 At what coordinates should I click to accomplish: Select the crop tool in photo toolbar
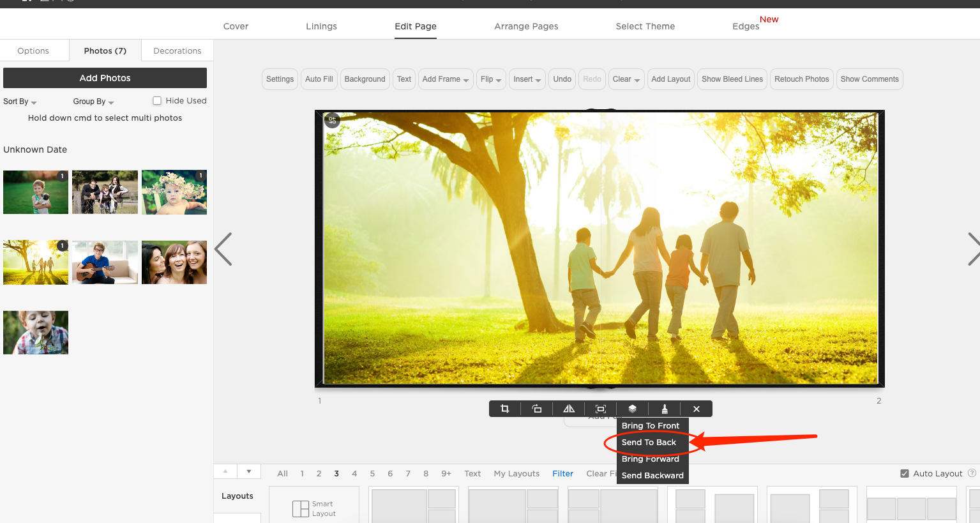coord(505,409)
